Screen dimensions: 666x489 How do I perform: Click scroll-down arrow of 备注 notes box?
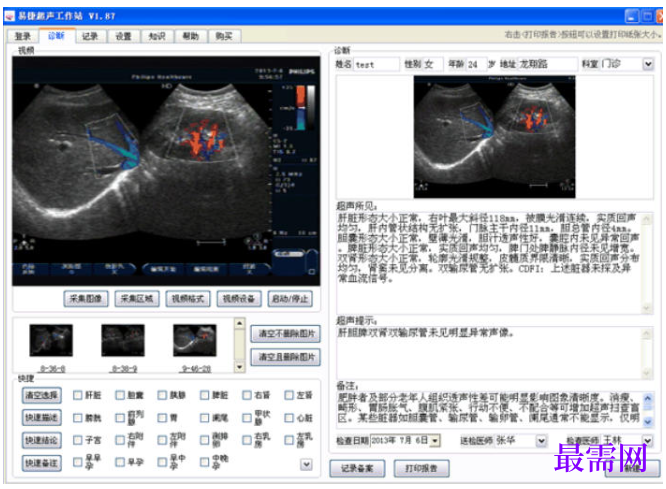click(648, 421)
